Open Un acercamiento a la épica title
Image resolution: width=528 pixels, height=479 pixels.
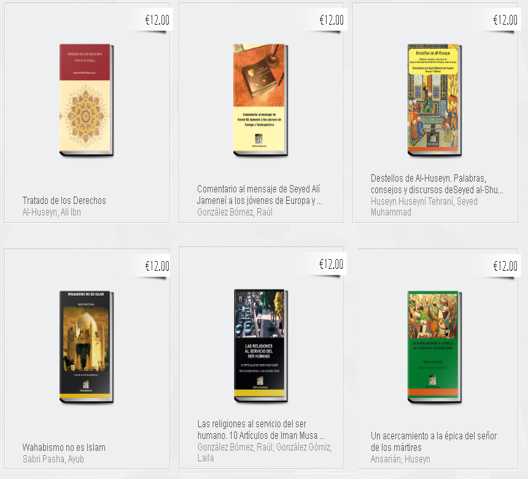pos(434,442)
